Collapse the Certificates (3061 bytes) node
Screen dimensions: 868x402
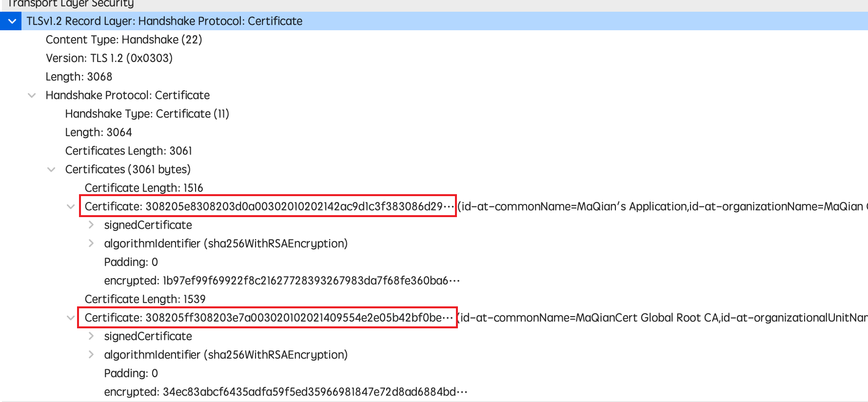pos(51,169)
